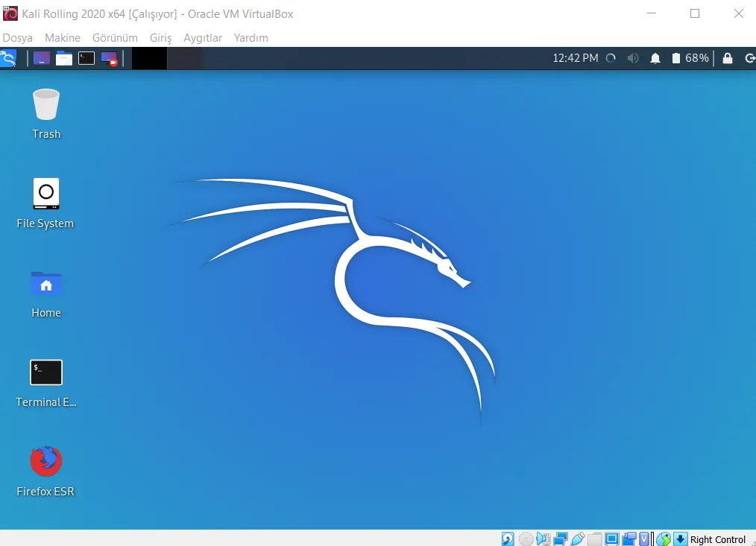Image resolution: width=756 pixels, height=546 pixels.
Task: Click the recording status icon
Action: click(x=629, y=539)
